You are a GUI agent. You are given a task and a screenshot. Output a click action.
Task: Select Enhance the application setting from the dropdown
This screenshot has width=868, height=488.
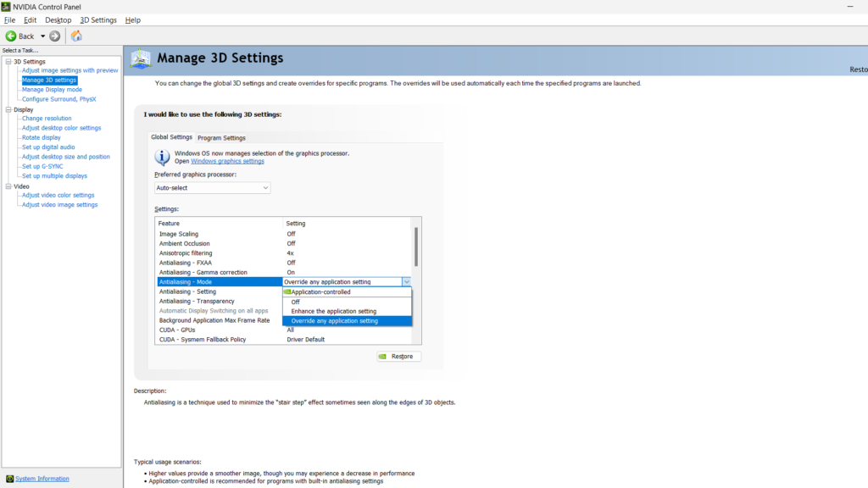pos(335,312)
